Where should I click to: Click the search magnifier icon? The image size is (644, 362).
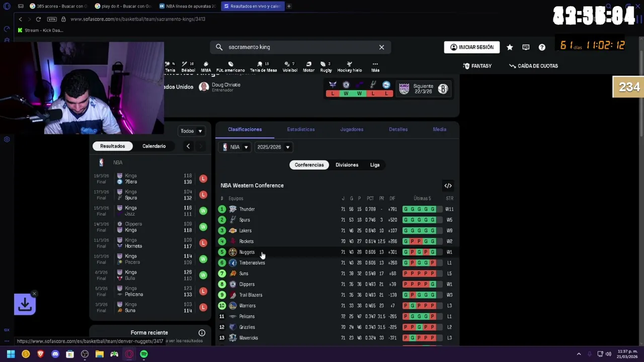pyautogui.click(x=219, y=47)
